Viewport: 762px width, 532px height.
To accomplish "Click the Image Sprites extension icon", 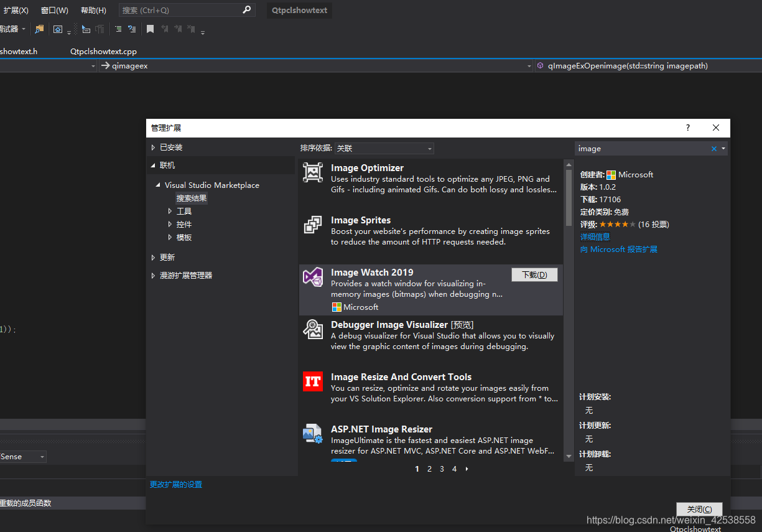I will pos(313,225).
